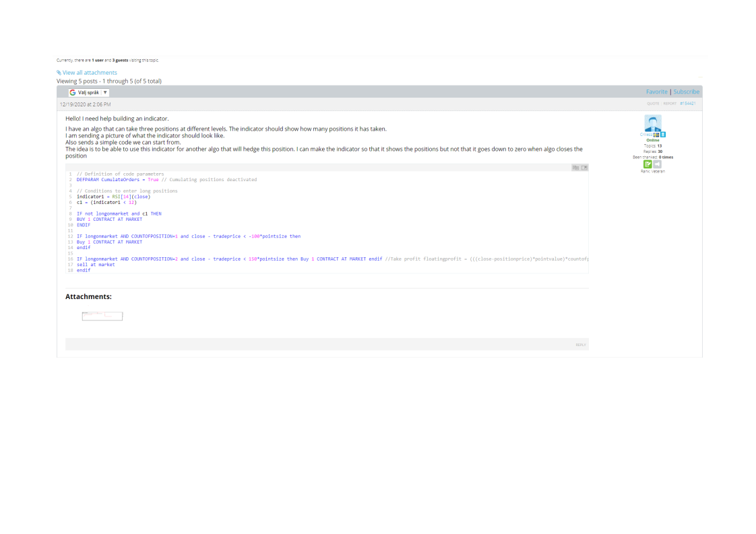The width and height of the screenshot is (756, 534).
Task: Click the QUOTE link on the post
Action: pos(653,104)
